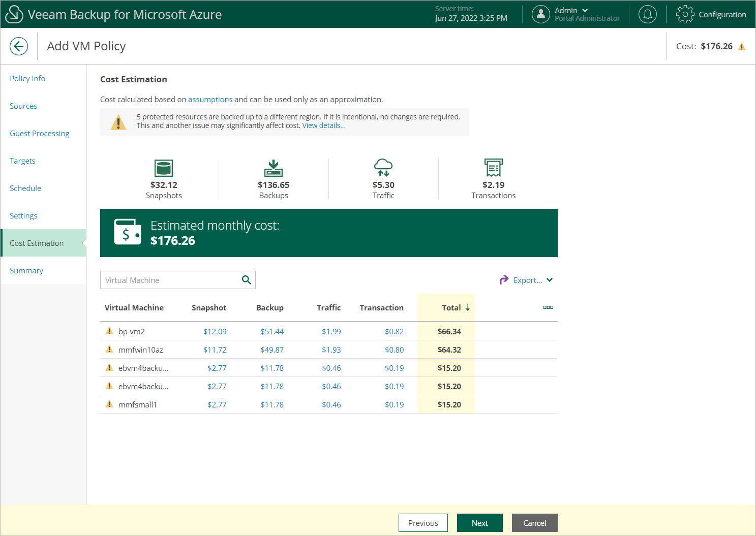The height and width of the screenshot is (536, 756).
Task: Click the Export link
Action: click(x=528, y=280)
